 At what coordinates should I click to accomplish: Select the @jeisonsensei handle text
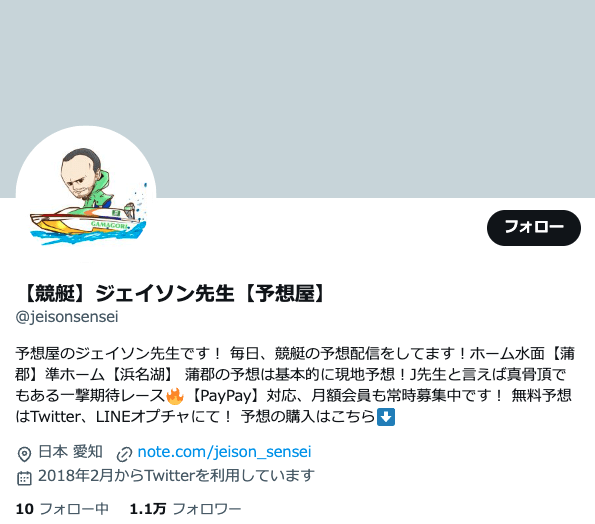tap(67, 317)
